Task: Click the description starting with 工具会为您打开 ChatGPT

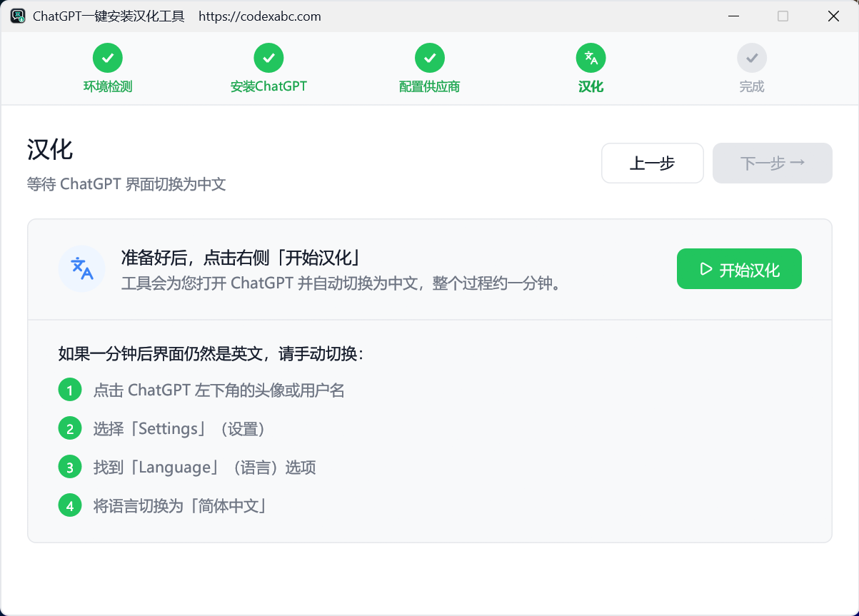Action: [x=342, y=283]
